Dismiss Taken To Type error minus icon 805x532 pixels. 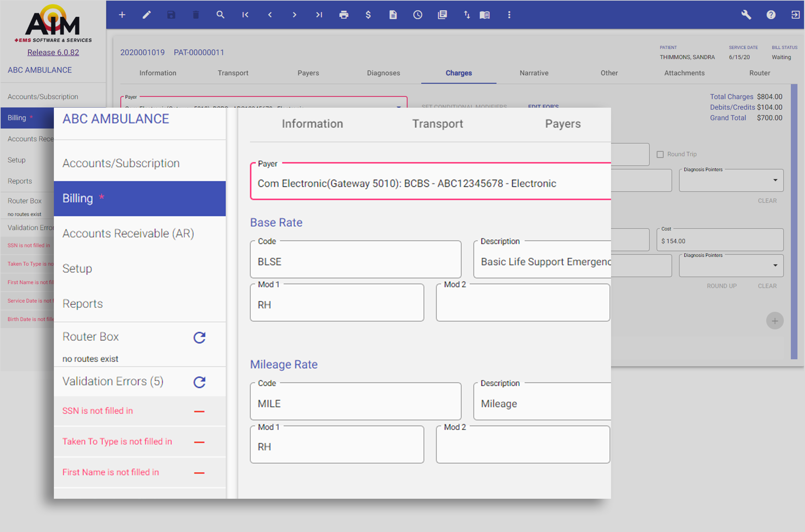click(199, 442)
